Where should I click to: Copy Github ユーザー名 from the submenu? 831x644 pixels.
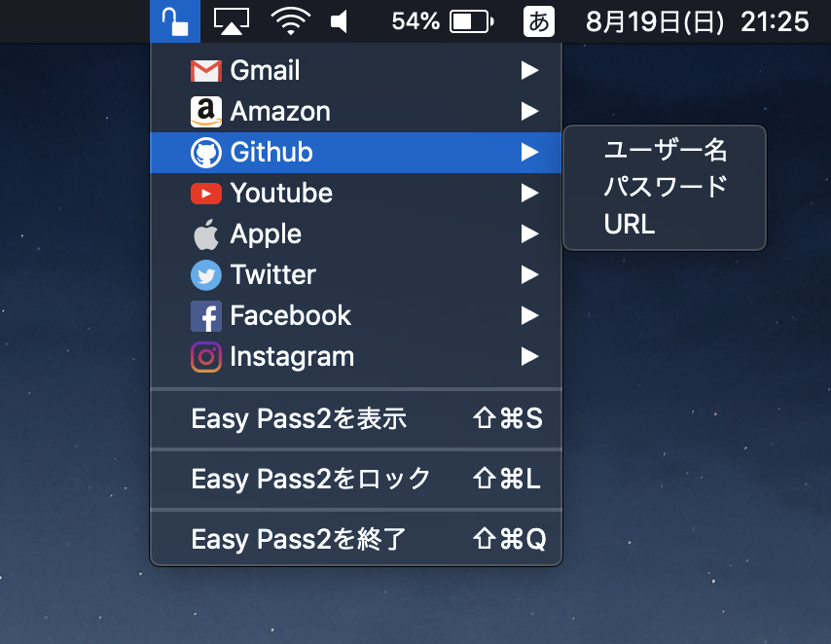pyautogui.click(x=665, y=150)
